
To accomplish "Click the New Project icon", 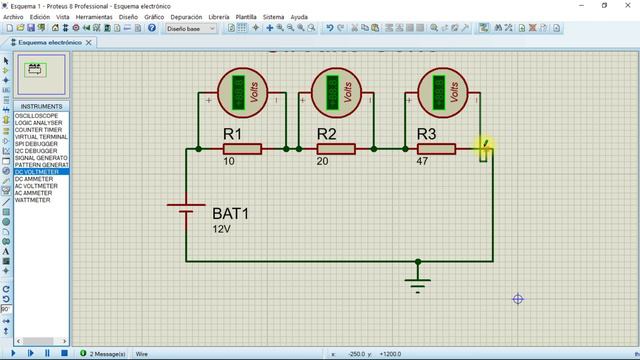I will click(9, 28).
